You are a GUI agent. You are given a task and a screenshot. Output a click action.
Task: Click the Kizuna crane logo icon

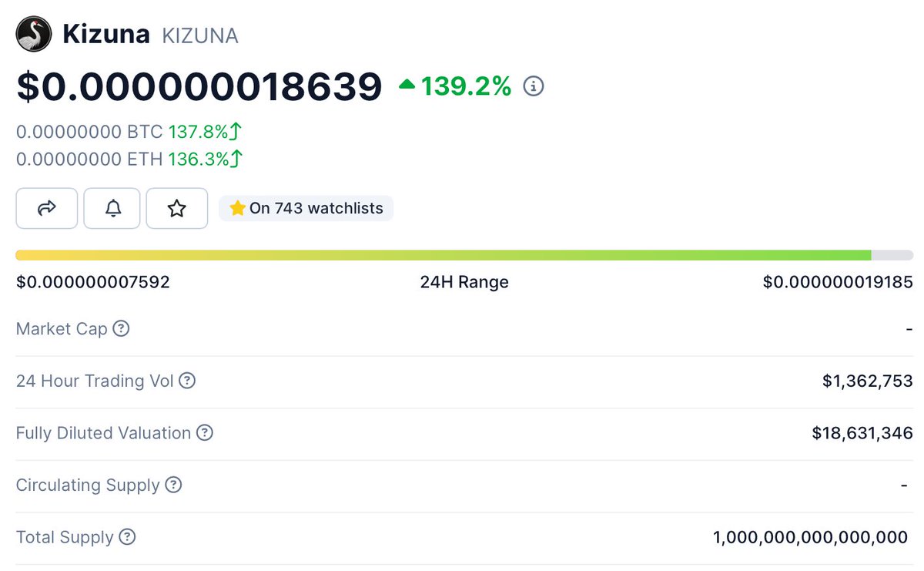(35, 35)
